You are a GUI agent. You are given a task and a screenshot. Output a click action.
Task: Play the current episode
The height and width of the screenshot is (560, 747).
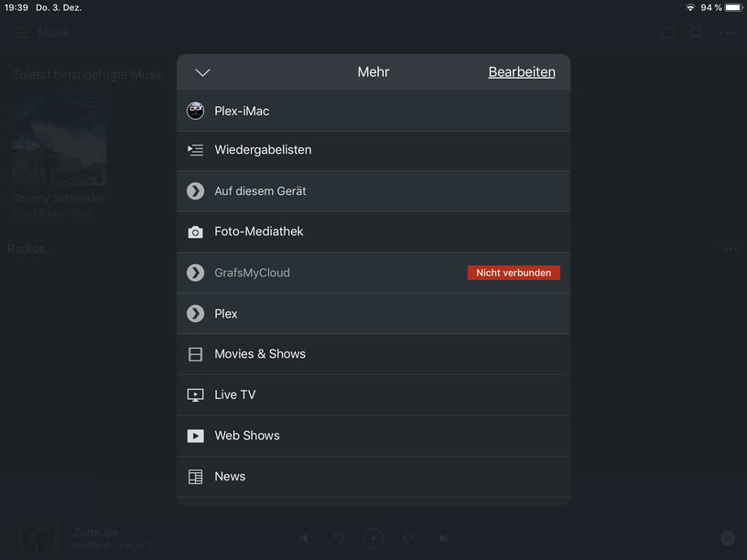tap(373, 538)
